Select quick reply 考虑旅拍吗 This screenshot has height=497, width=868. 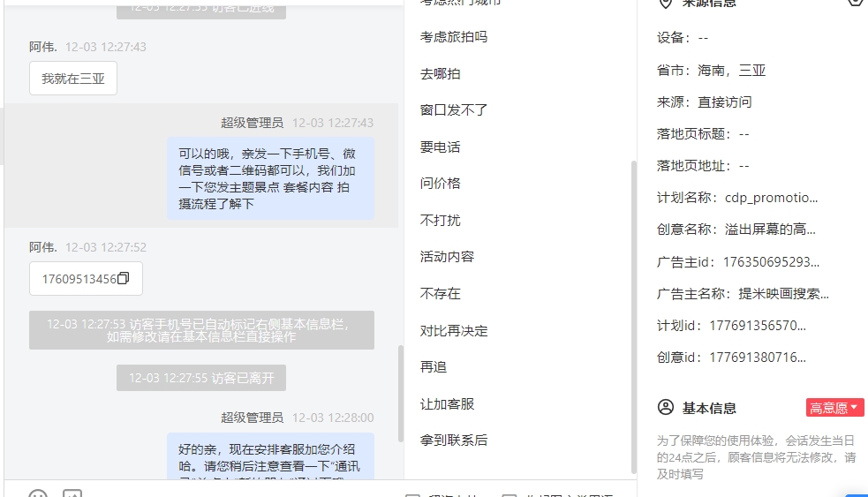[x=453, y=37]
